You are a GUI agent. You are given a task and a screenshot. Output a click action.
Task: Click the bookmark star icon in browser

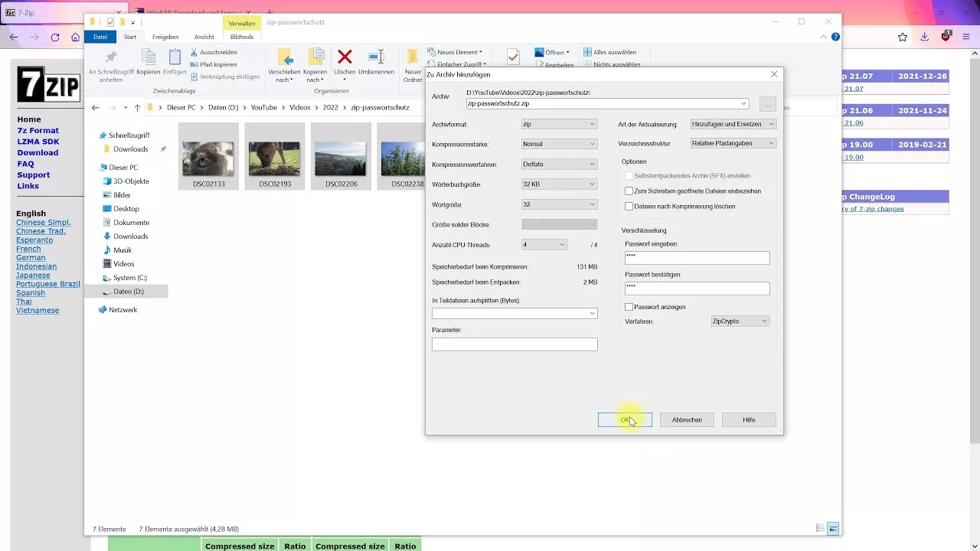click(x=903, y=37)
